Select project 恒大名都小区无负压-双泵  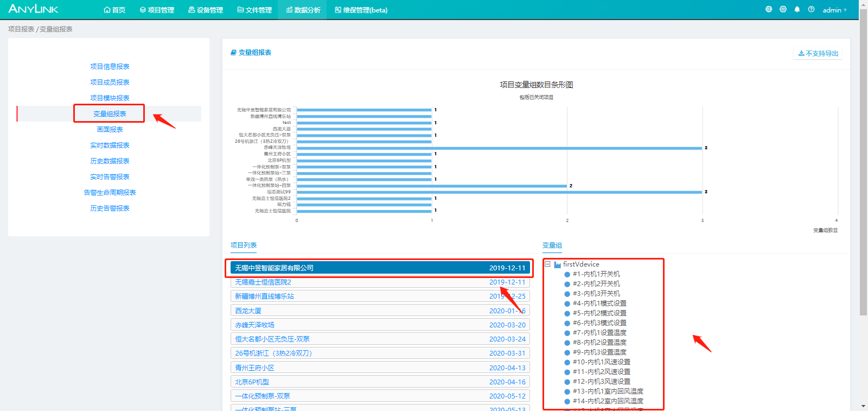click(380, 339)
